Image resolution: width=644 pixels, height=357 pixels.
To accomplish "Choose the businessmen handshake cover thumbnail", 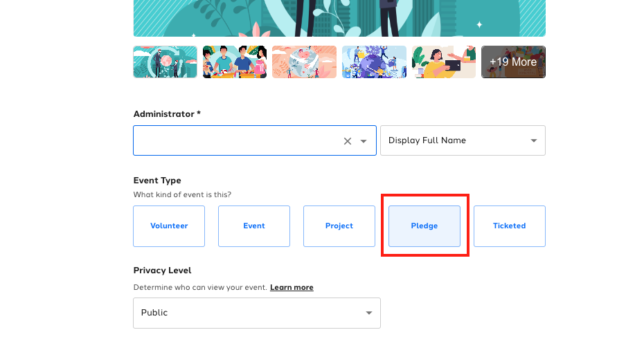I will [x=165, y=62].
